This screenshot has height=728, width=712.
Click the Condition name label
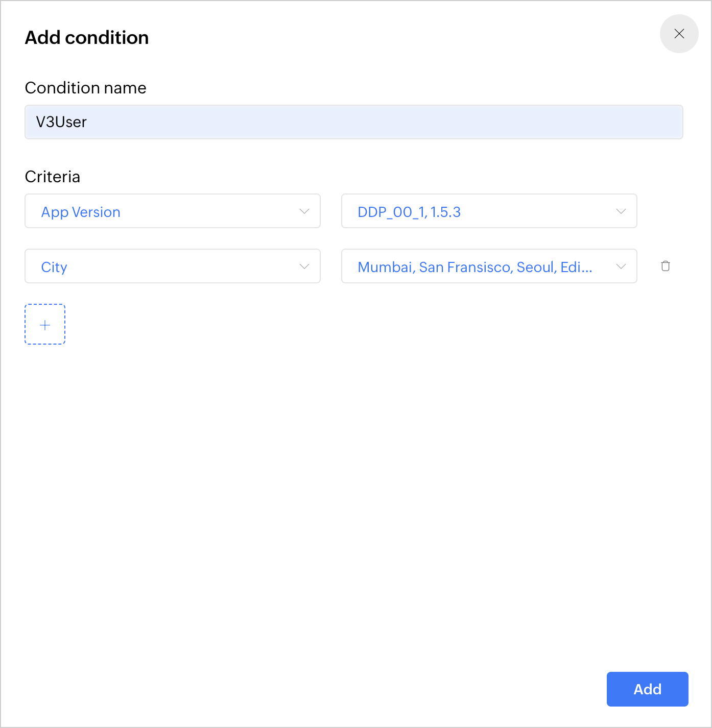tap(85, 88)
